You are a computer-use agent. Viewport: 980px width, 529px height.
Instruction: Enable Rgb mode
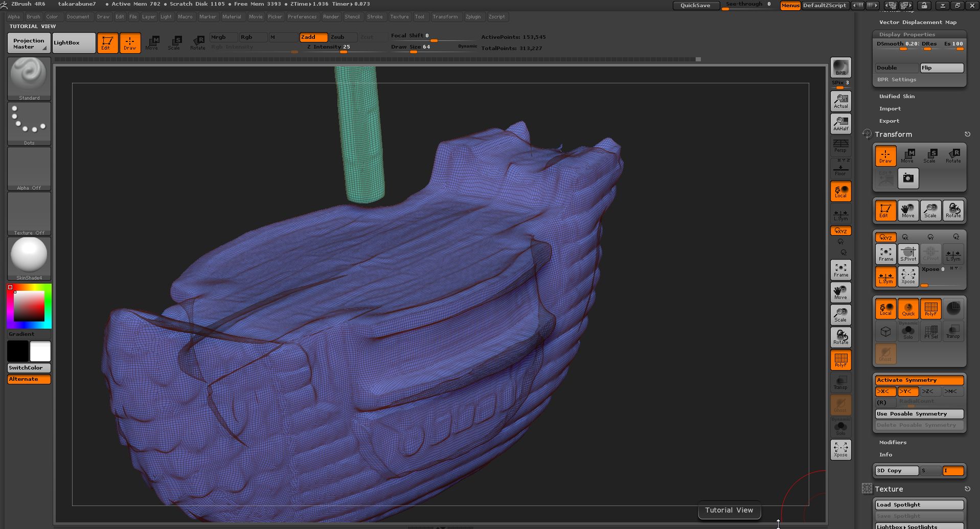[253, 37]
